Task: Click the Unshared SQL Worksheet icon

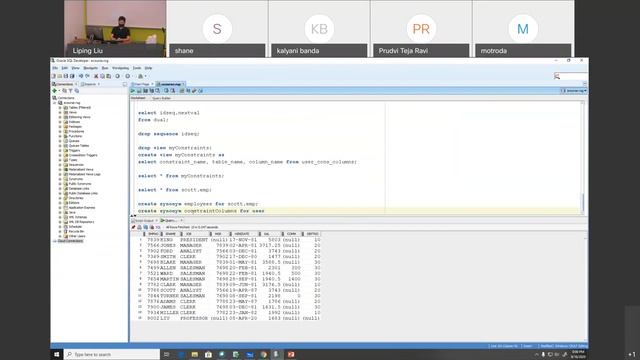Action: pos(182,91)
